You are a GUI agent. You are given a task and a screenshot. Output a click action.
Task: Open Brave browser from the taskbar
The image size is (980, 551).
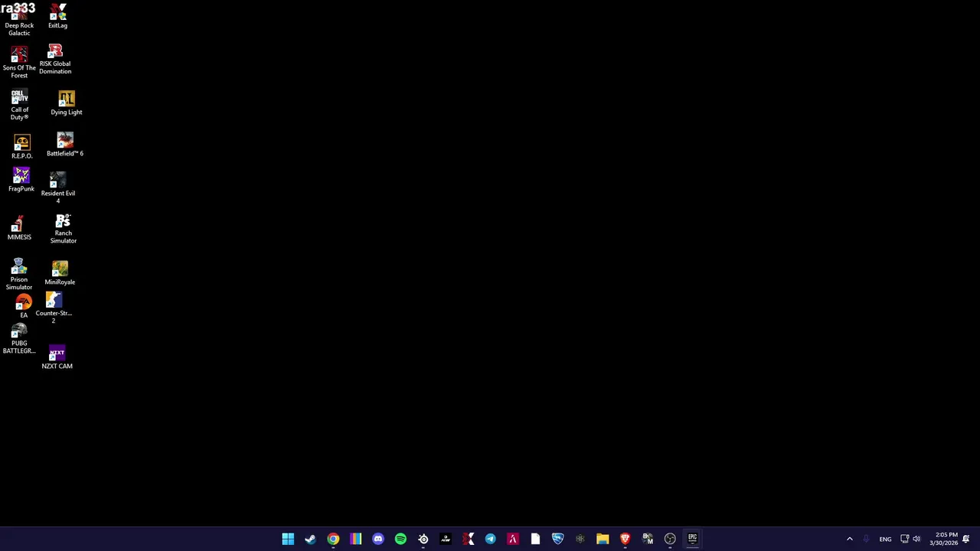(x=625, y=539)
